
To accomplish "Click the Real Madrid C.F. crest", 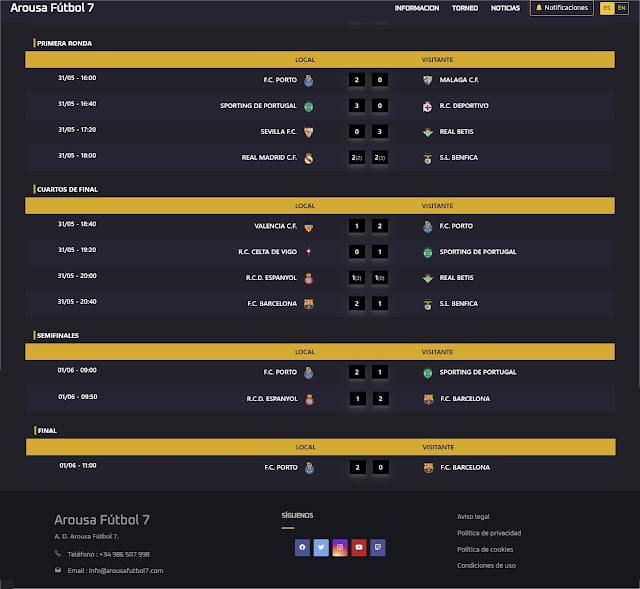I will click(x=309, y=158).
